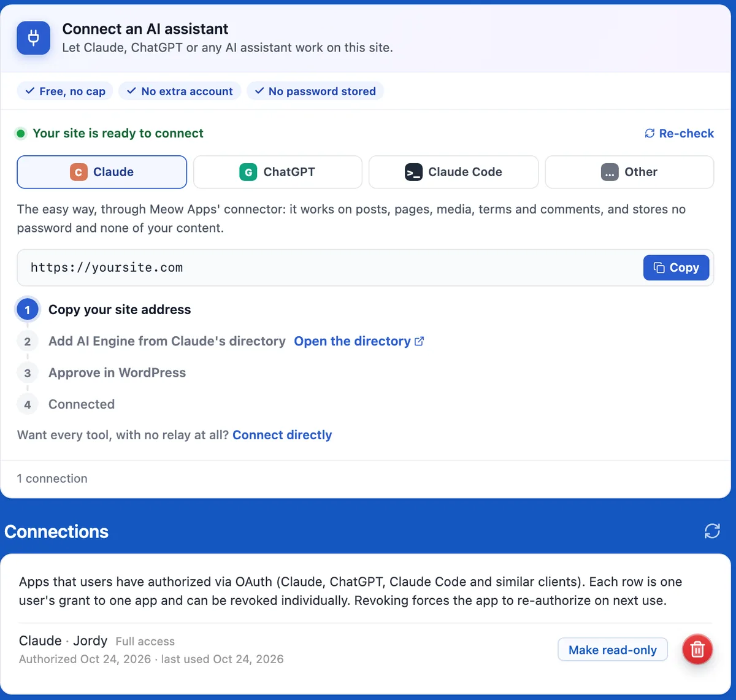Click the "Full access" label

click(x=145, y=642)
